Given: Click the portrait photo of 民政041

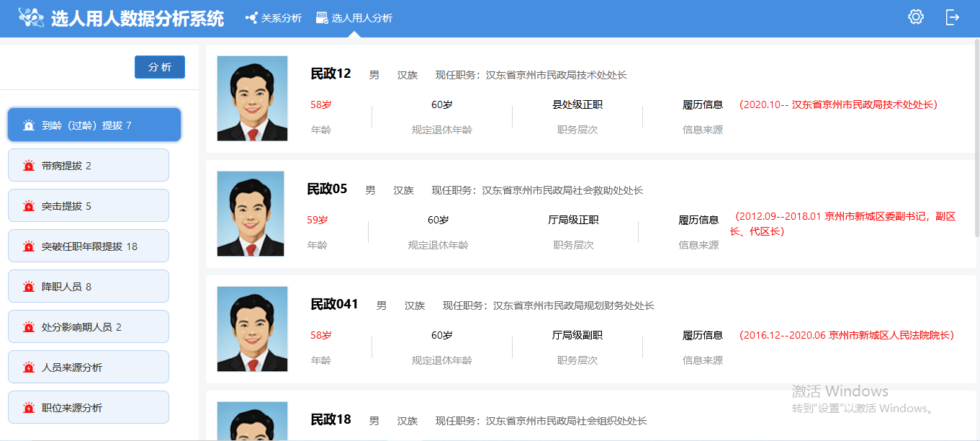Looking at the screenshot, I should point(252,329).
